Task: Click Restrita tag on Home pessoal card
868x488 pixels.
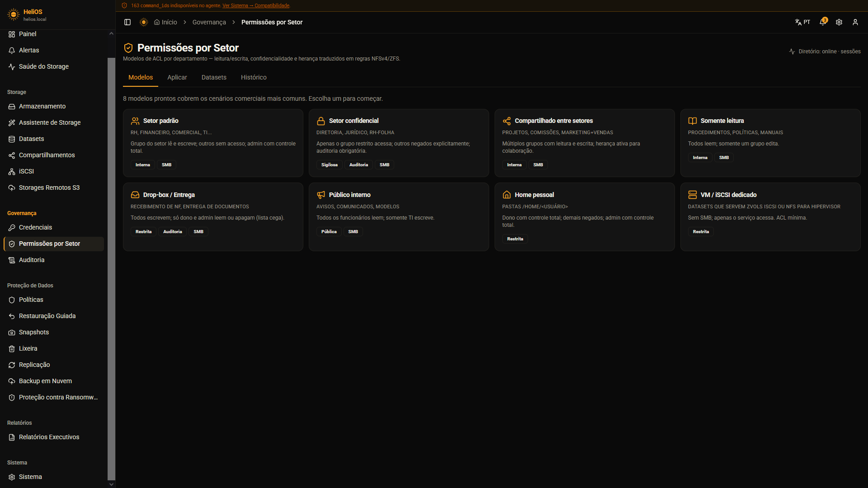Action: tap(515, 239)
